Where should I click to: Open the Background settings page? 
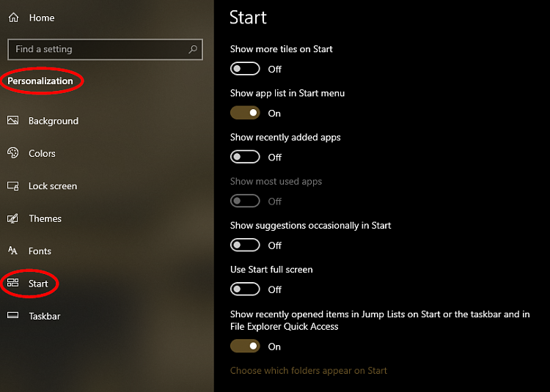click(x=54, y=121)
